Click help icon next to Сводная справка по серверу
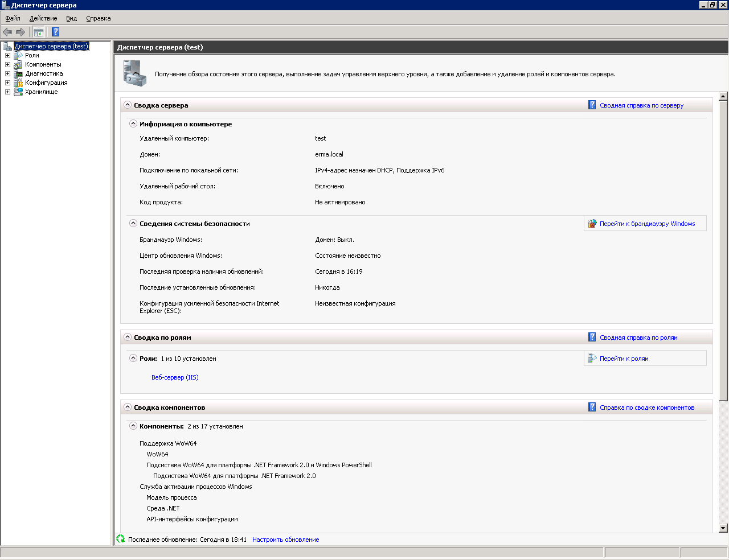Screen dimensions: 729x560 coord(592,105)
